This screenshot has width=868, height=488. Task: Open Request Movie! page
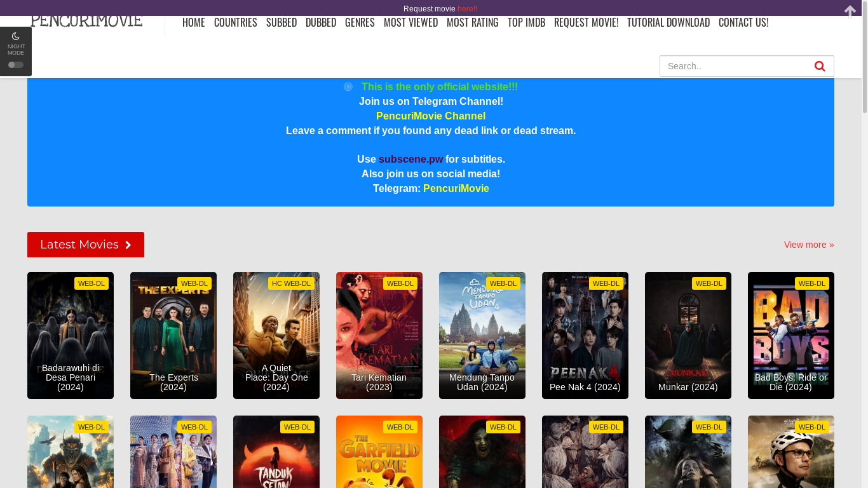coord(586,22)
